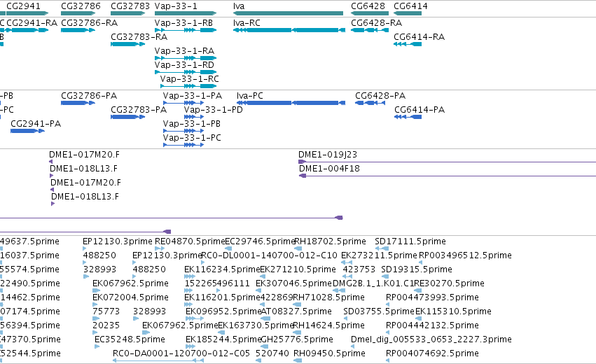Click the EK072004.5prime EST label
Screen dimensions: 596x364
click(130, 297)
